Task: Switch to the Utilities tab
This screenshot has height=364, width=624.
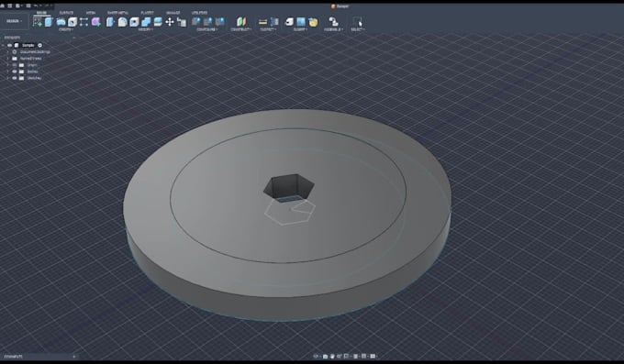Action: 199,13
